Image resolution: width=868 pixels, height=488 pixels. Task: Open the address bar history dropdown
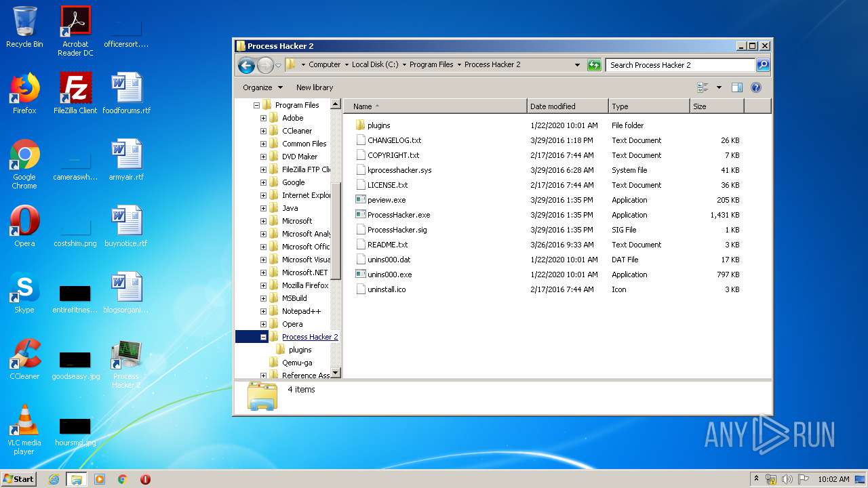tap(577, 65)
